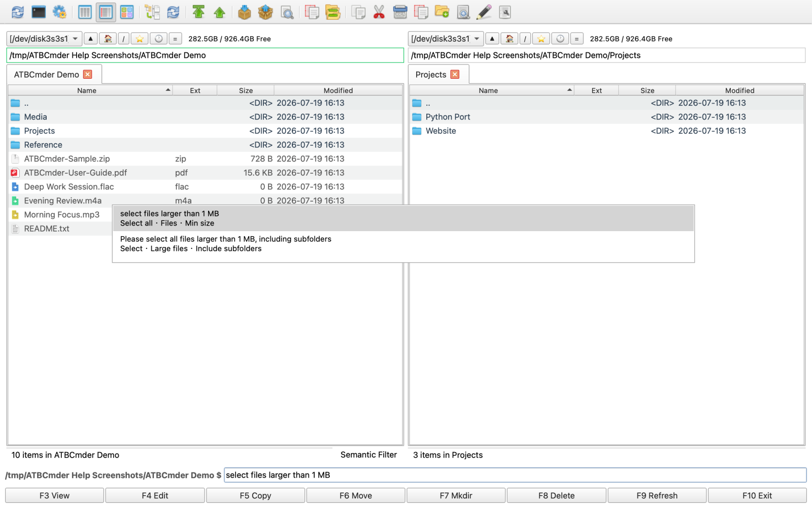
Task: Click the sync icon beside folder tree icon
Action: [173, 12]
